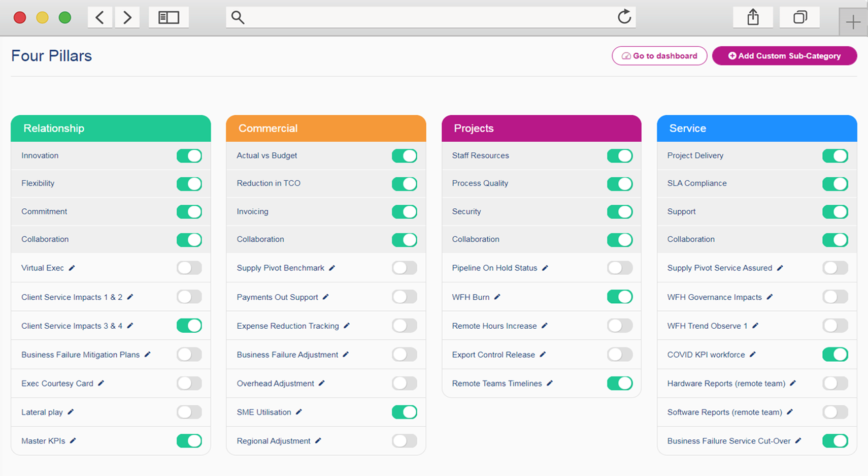Enable Regional Adjustment switch
868x476 pixels.
[405, 440]
